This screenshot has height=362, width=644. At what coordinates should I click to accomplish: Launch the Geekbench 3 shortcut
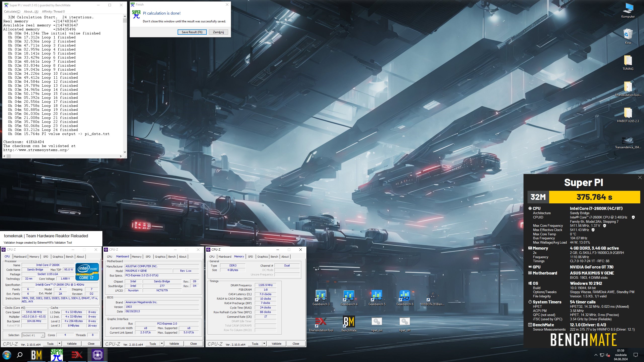pyautogui.click(x=321, y=298)
